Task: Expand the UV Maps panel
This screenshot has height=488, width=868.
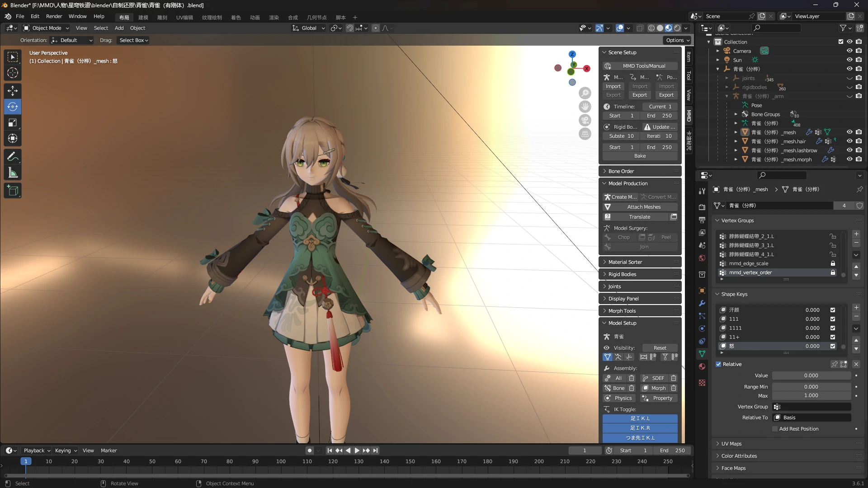Action: (787, 444)
